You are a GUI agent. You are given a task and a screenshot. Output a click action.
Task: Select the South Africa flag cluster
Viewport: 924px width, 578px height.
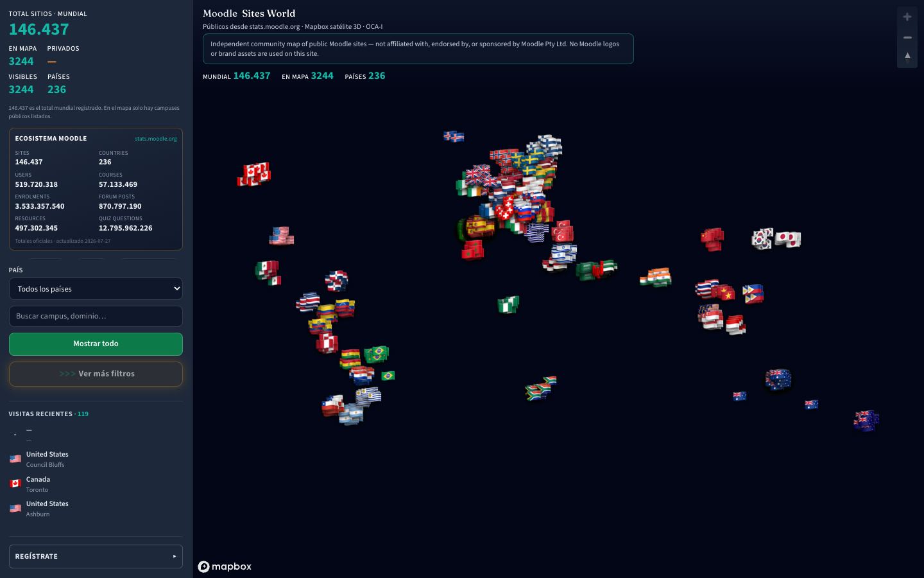click(x=541, y=389)
